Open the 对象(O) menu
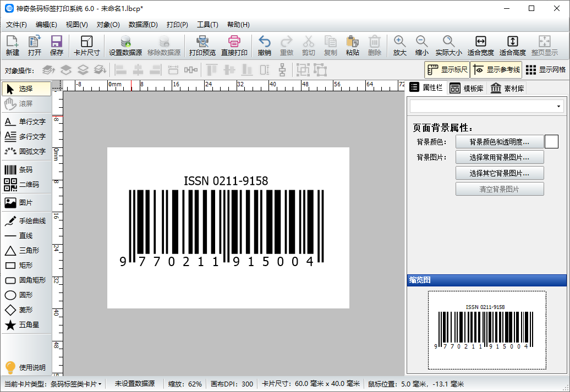Viewport: 570px width, 392px height. click(108, 25)
